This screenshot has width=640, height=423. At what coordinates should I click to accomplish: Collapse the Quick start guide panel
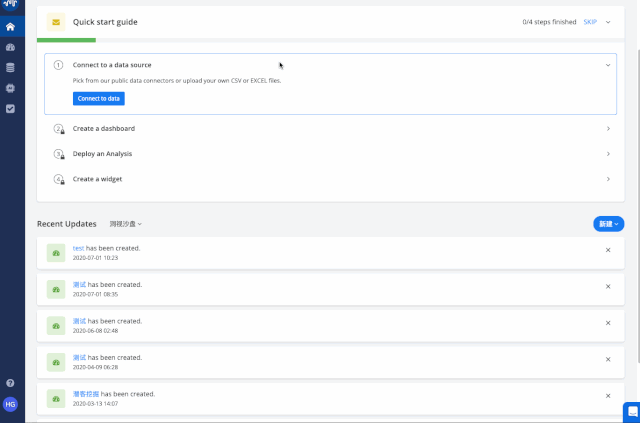(608, 22)
